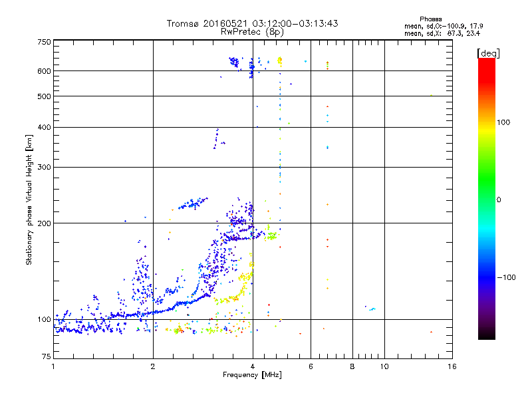Click the 'mean, sd,X: 87.3, 23.4' line
The image size is (532, 399).
[442, 33]
